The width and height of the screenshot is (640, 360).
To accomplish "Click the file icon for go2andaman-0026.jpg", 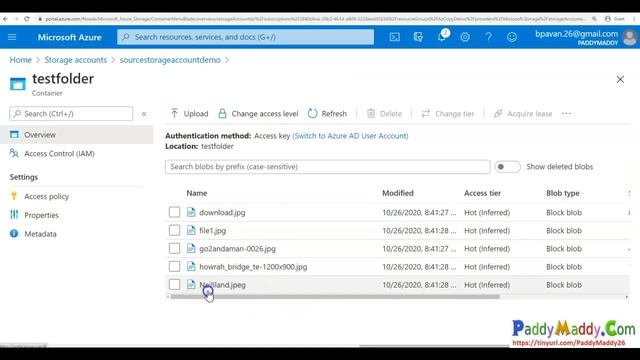I will 191,248.
